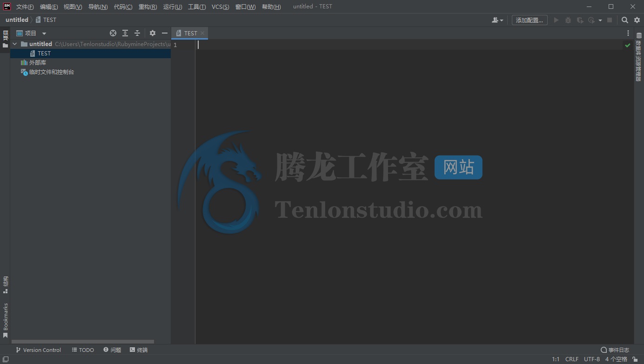644x364 pixels.
Task: Open VCS(S) menu
Action: 220,7
